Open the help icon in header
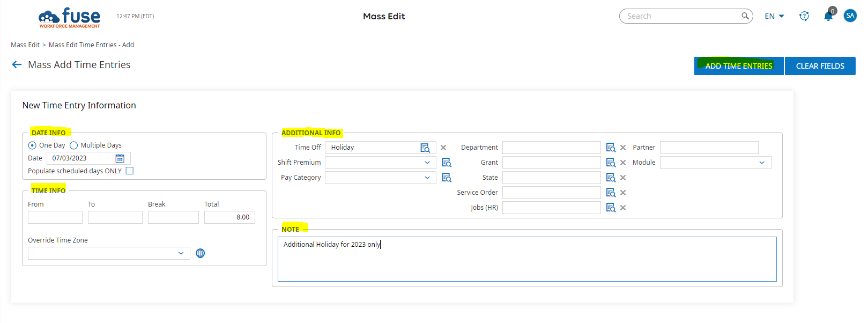The height and width of the screenshot is (323, 868). 804,16
